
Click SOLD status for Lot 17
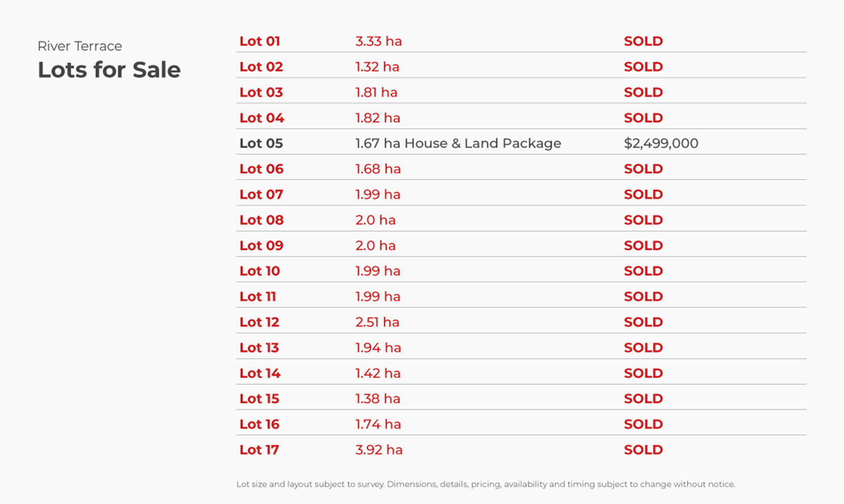(643, 450)
